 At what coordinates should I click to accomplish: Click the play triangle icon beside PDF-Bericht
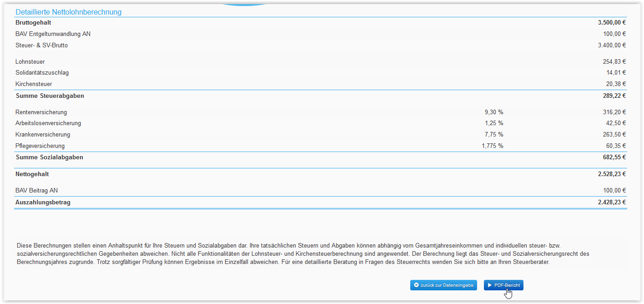(x=490, y=285)
